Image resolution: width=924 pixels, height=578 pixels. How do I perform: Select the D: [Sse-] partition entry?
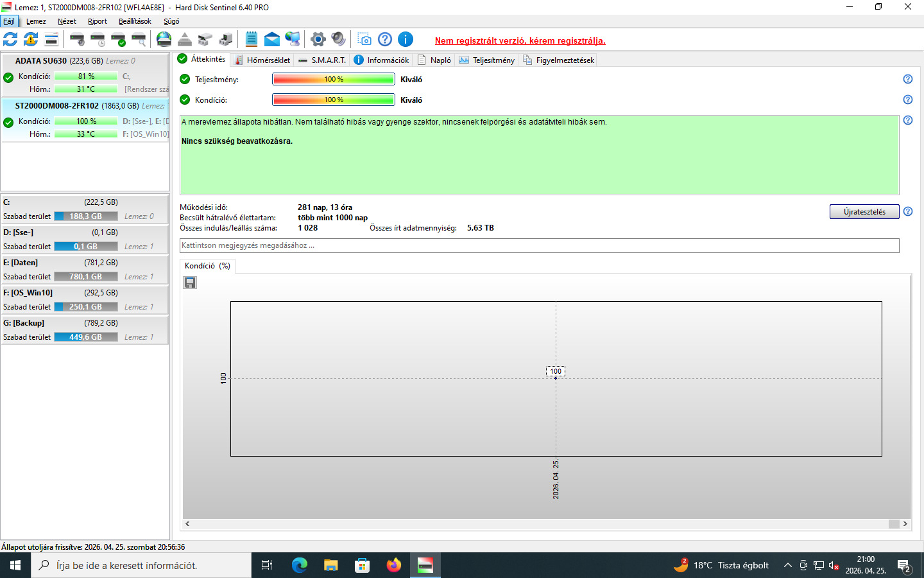coord(85,240)
